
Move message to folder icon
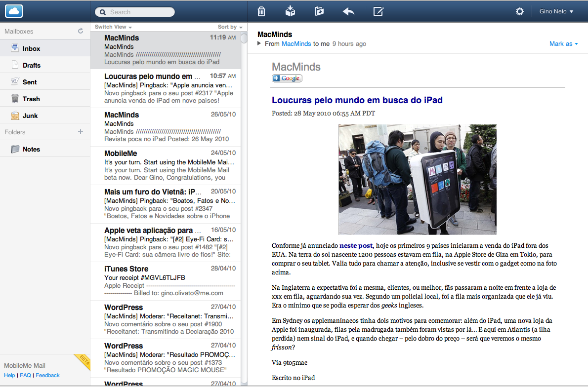(x=319, y=11)
